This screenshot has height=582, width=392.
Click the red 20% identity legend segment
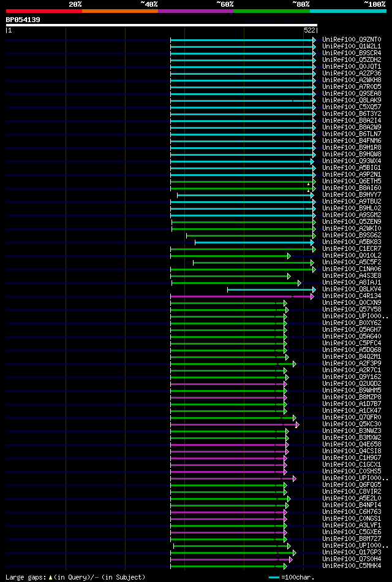click(43, 11)
